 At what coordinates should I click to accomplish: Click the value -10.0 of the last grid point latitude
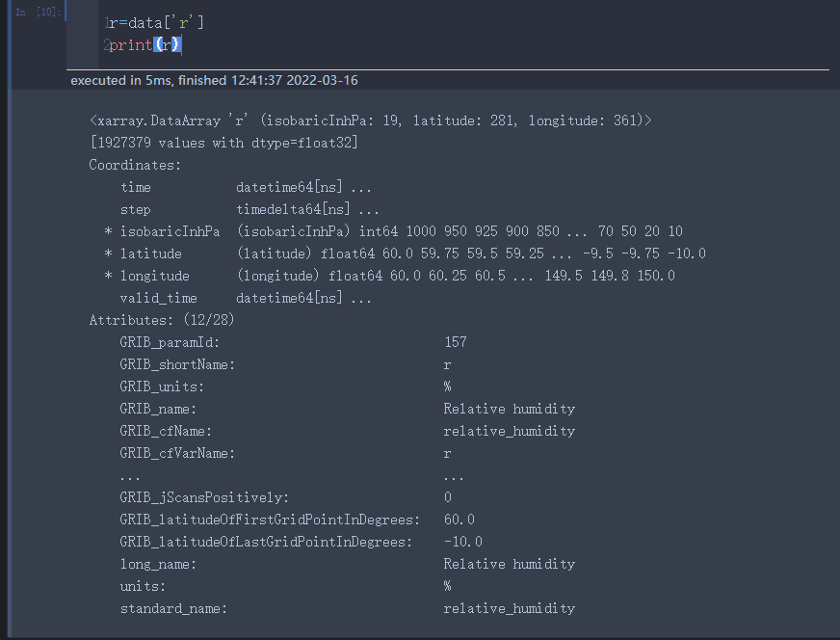click(463, 542)
